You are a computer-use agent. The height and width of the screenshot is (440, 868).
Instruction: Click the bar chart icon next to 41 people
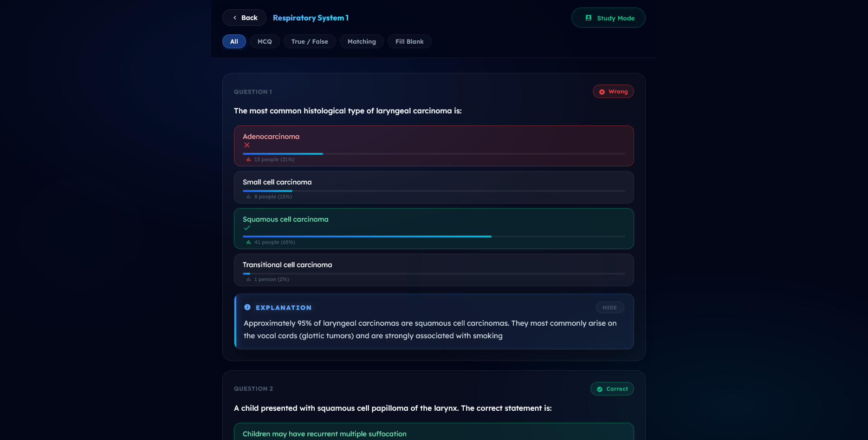click(247, 242)
